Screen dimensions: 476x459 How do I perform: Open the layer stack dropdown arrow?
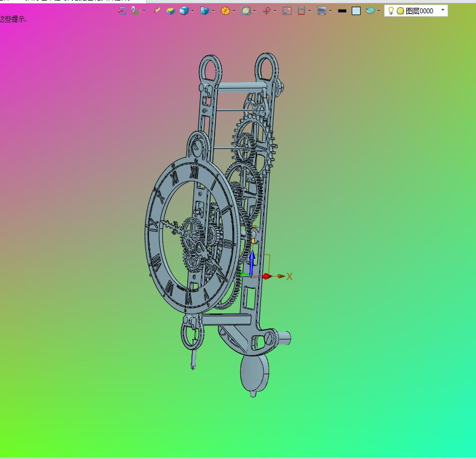point(379,11)
